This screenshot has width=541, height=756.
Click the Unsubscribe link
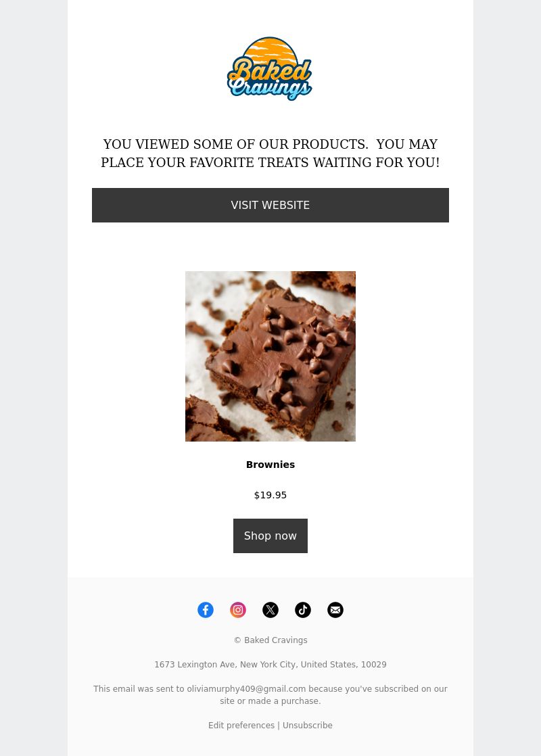308,725
